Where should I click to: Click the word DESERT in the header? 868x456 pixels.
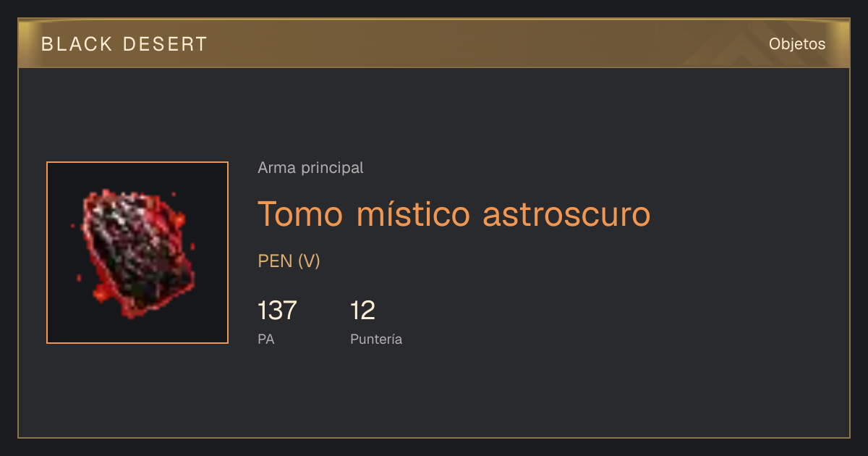click(x=165, y=44)
